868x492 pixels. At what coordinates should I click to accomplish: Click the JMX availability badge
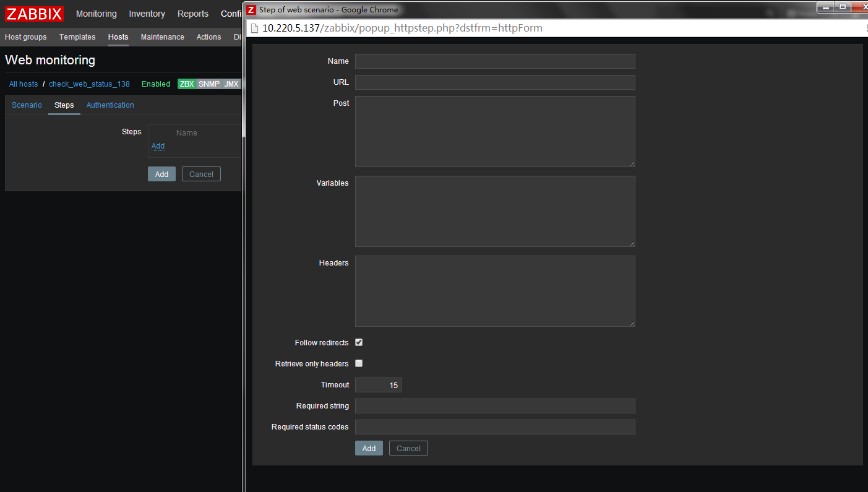pyautogui.click(x=231, y=84)
